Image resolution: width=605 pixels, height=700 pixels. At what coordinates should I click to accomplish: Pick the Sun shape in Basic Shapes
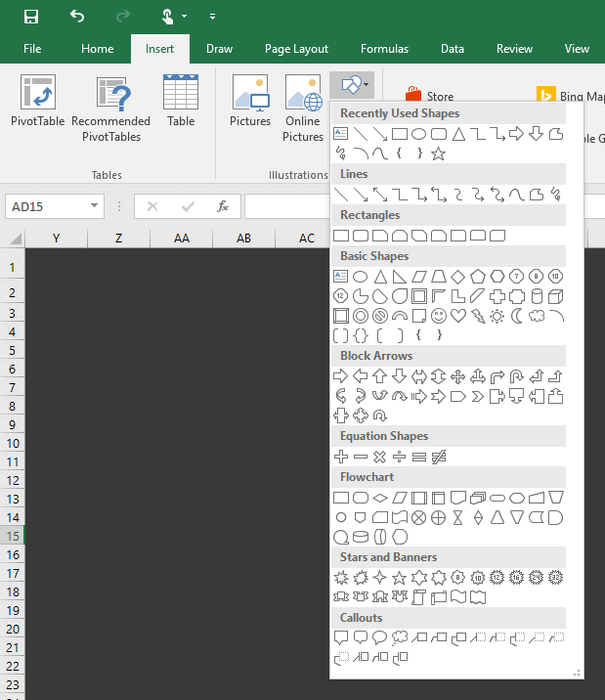coord(497,316)
